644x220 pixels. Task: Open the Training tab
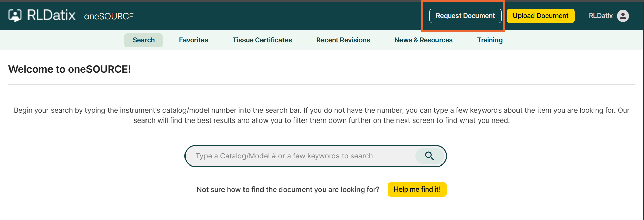[x=490, y=40]
